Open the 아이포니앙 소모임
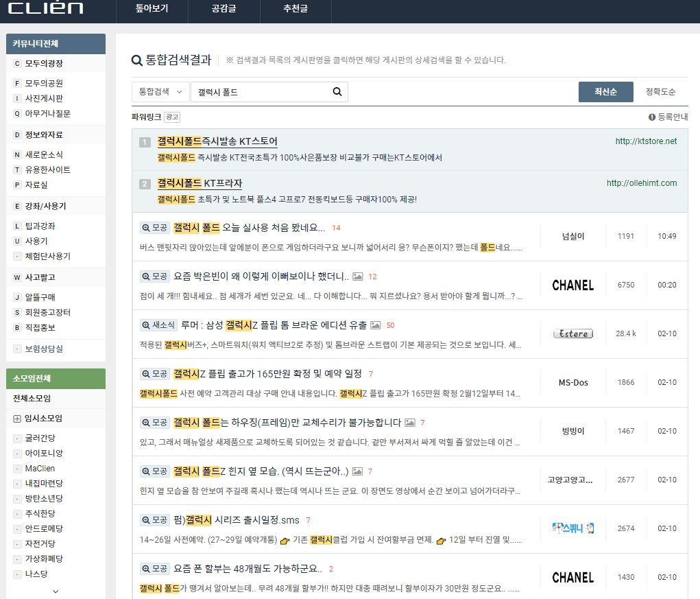The height and width of the screenshot is (599, 700). (44, 454)
